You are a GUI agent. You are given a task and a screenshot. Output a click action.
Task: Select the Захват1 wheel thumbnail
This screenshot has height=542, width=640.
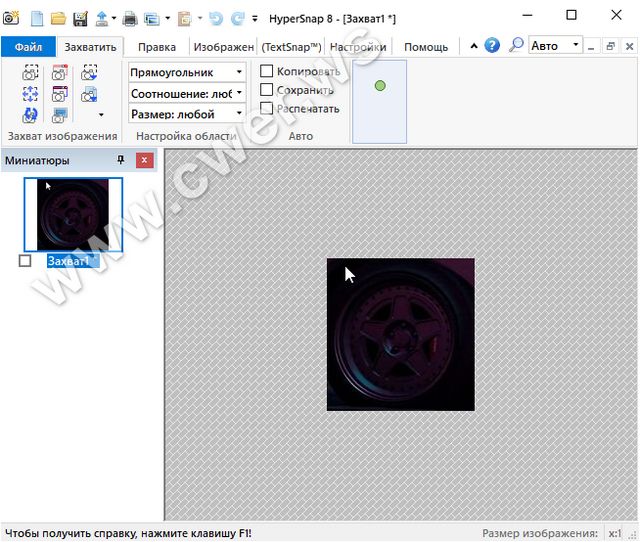coord(80,214)
